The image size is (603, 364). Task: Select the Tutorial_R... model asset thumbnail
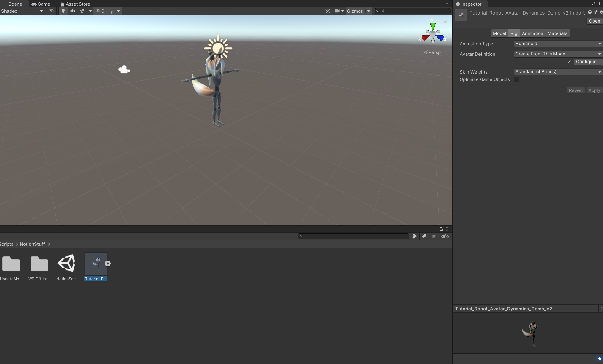pos(96,264)
